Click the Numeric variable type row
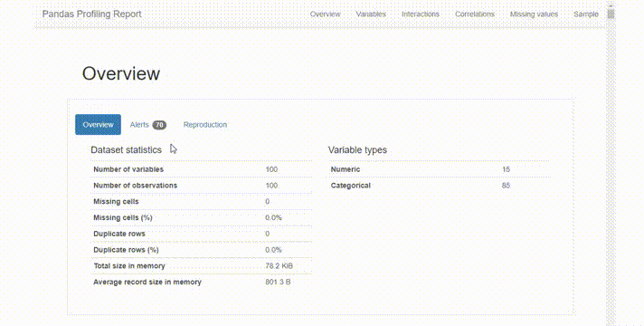The image size is (644, 326). (x=439, y=169)
